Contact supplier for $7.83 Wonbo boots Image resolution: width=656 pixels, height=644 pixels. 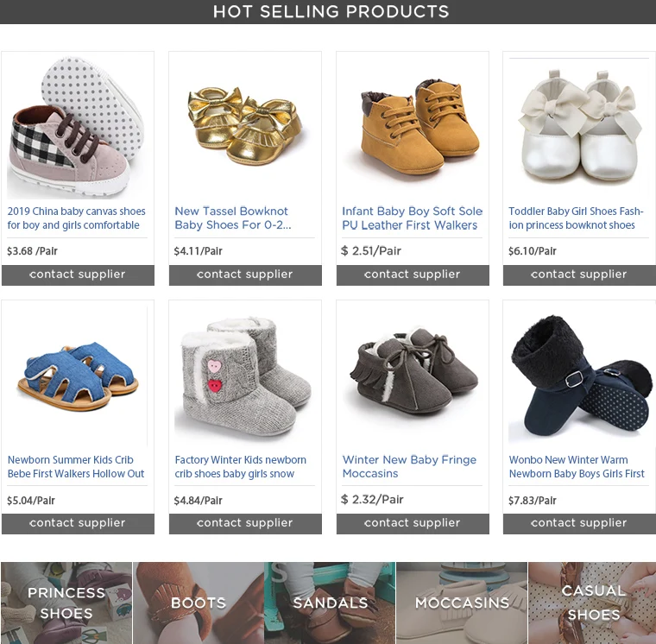[579, 523]
